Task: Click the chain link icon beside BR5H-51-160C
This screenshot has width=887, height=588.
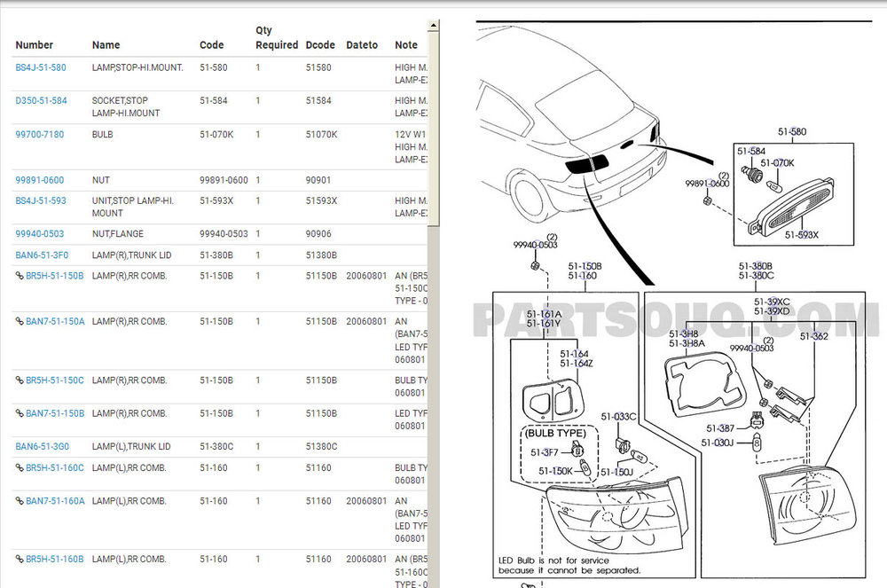Action: (20, 468)
